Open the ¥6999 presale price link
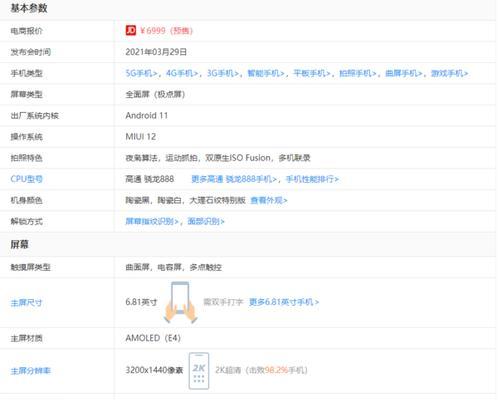This screenshot has width=498, height=400. (166, 31)
